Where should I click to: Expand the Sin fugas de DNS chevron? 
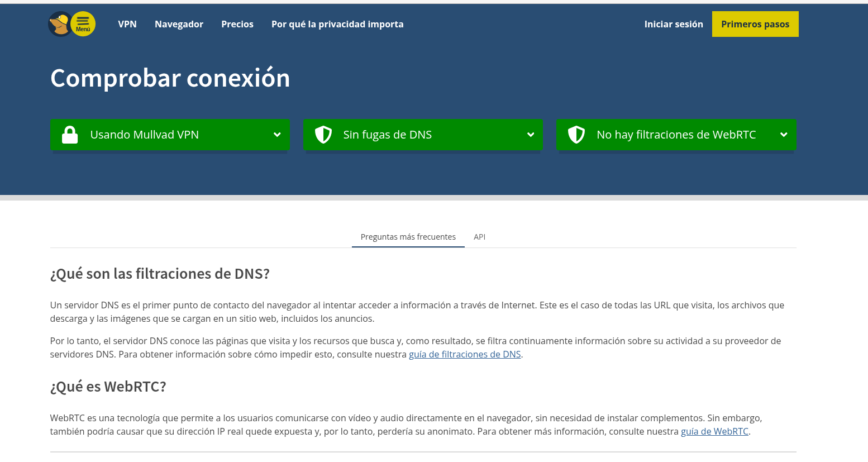[531, 135]
